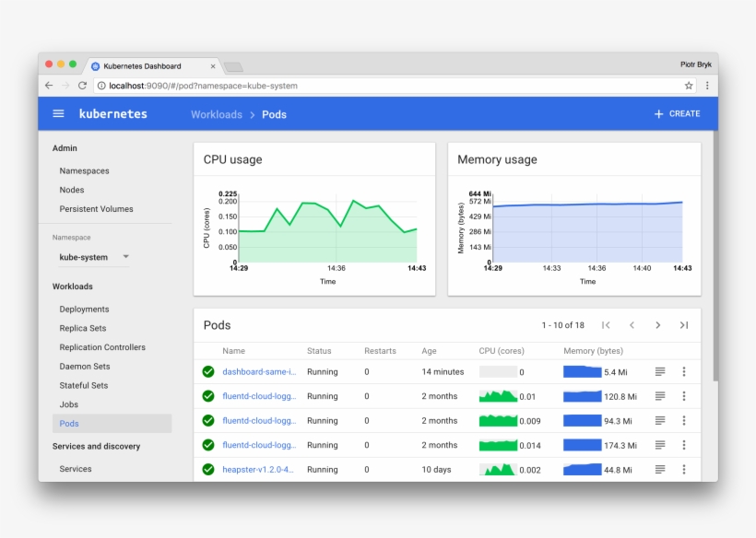Open actions menu for 174.3 Mi fluentd pod
Image resolution: width=756 pixels, height=538 pixels.
pos(684,445)
